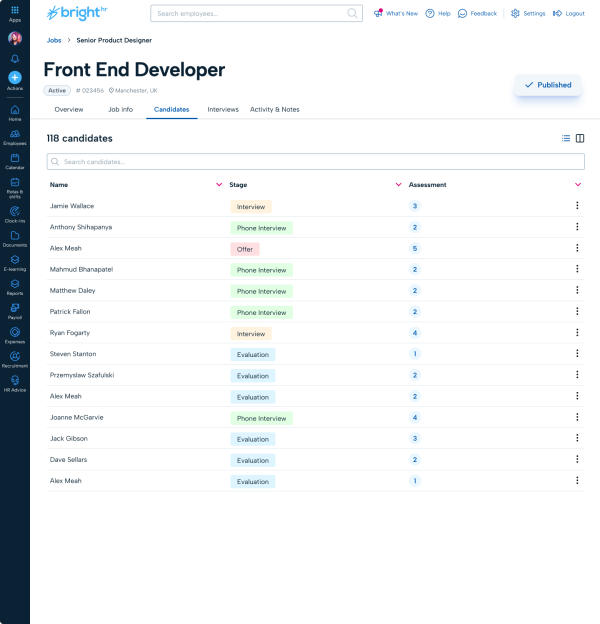
Task: Click Przemyslaw Szafulski's Evaluation tag
Action: coord(253,376)
